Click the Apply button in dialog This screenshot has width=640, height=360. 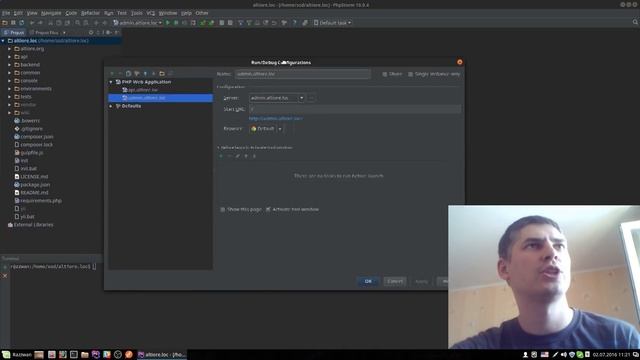[421, 281]
